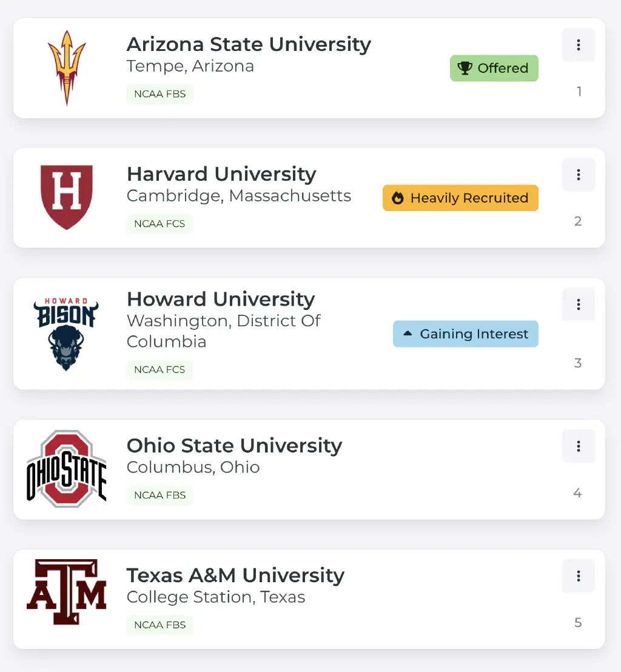Open Howard University's three-dot options menu

(x=579, y=304)
